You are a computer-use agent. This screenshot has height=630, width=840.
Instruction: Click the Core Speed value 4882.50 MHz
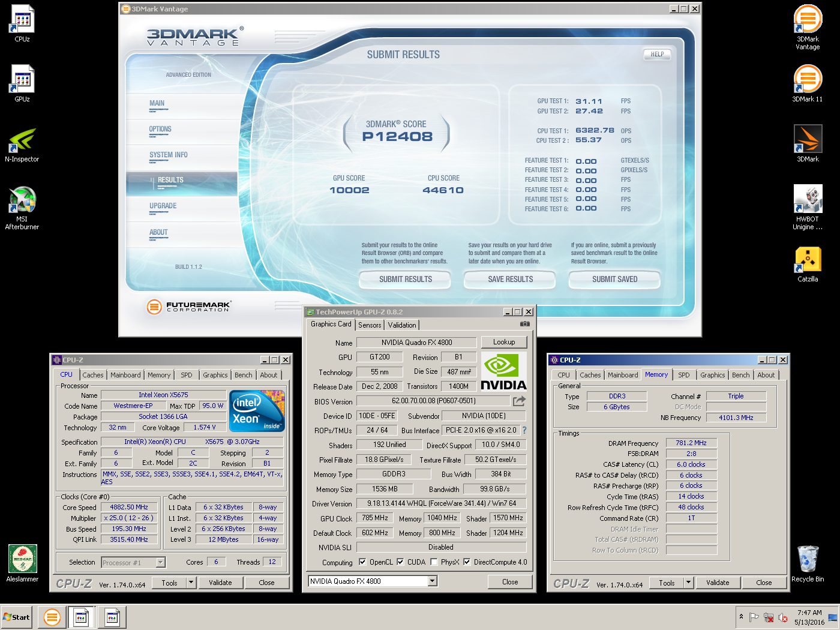[x=129, y=508]
